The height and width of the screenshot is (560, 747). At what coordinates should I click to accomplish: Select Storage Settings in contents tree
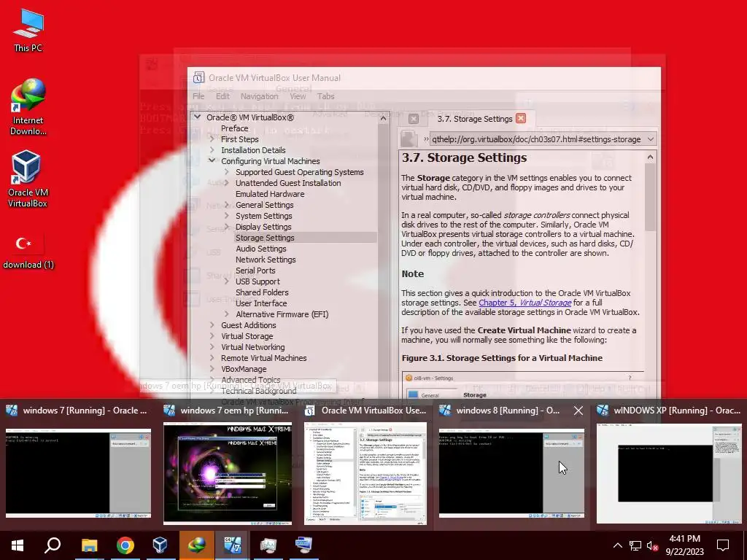pos(265,238)
